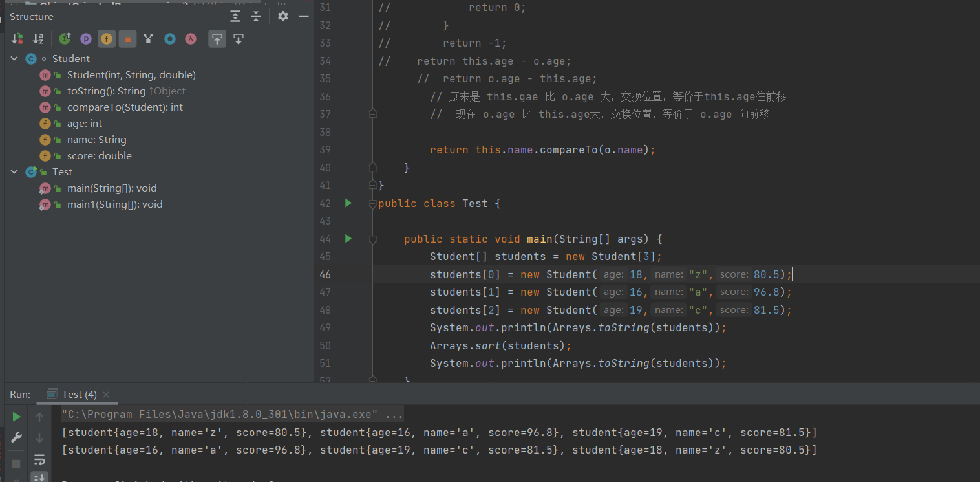Toggle Show Lambdas pink lambda icon
Viewport: 980px width, 482px height.
190,39
